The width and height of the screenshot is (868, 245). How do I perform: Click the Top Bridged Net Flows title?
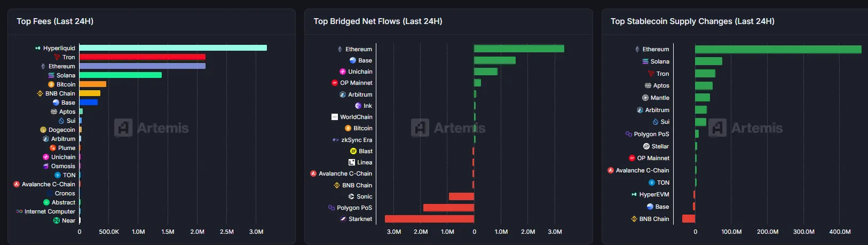point(378,21)
